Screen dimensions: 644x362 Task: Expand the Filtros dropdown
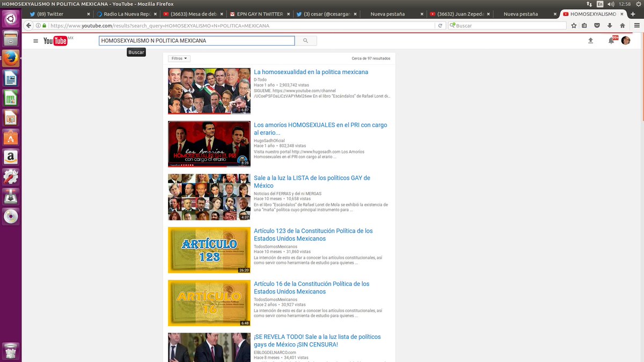pyautogui.click(x=179, y=58)
